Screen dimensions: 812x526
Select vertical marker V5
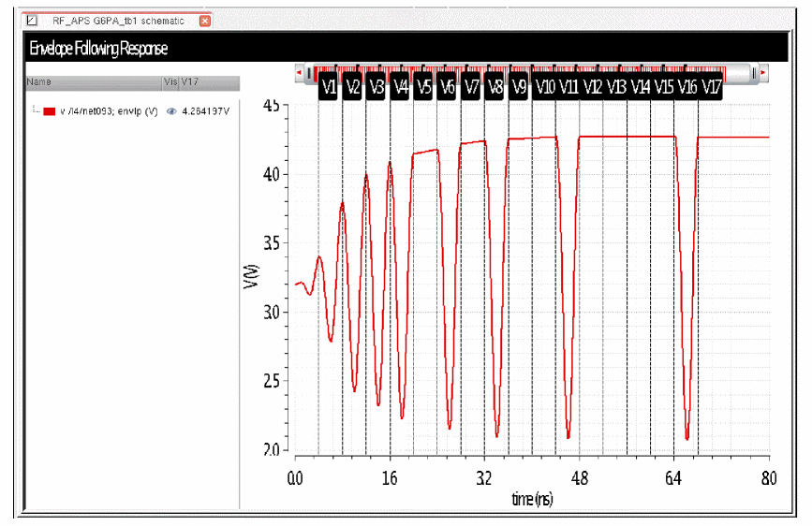423,86
